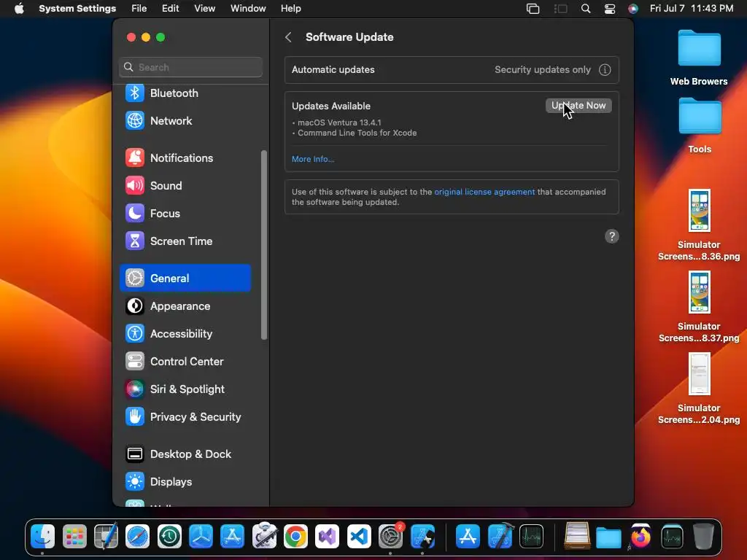Open the original license agreement link

pyautogui.click(x=484, y=192)
